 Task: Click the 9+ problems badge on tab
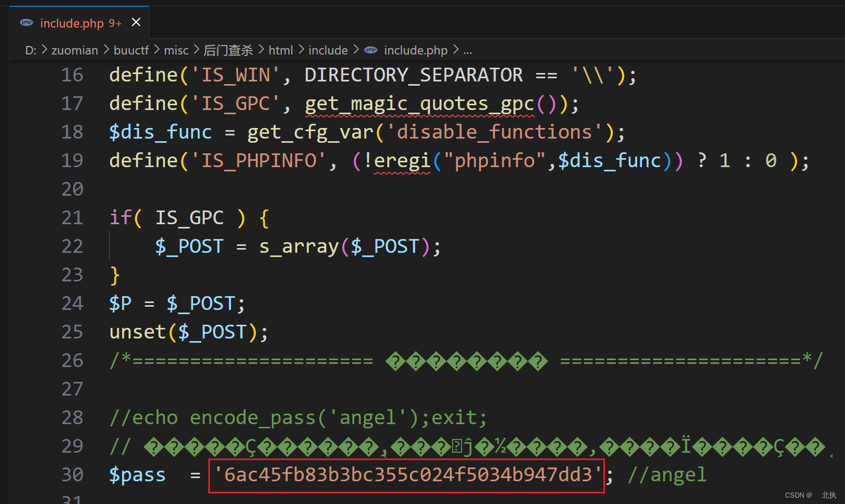(115, 23)
